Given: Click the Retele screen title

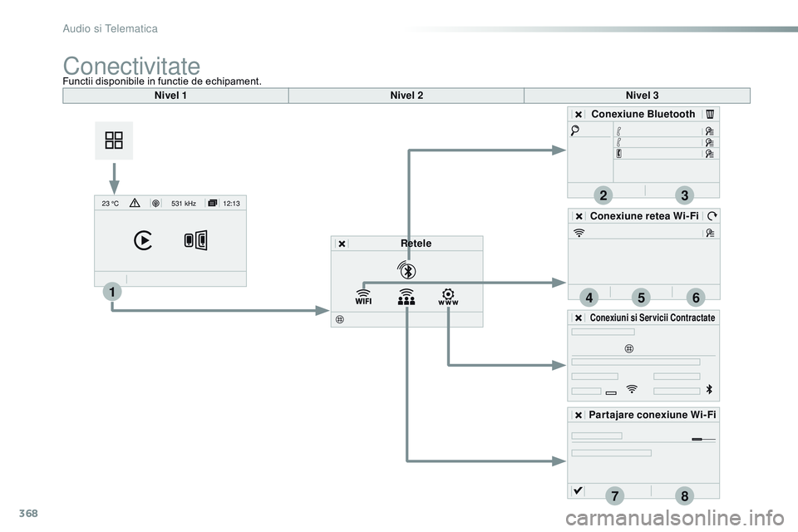Looking at the screenshot, I should point(416,244).
